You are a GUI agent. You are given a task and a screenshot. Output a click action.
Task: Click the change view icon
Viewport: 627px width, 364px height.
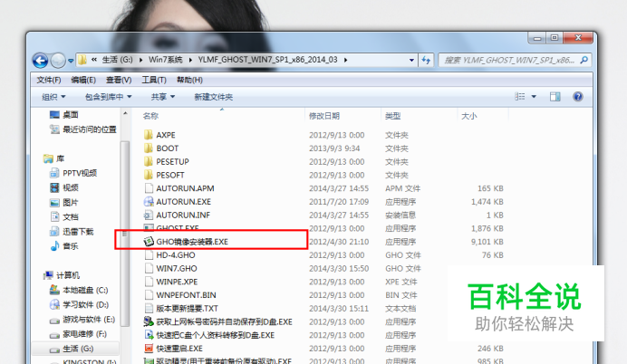coord(520,97)
